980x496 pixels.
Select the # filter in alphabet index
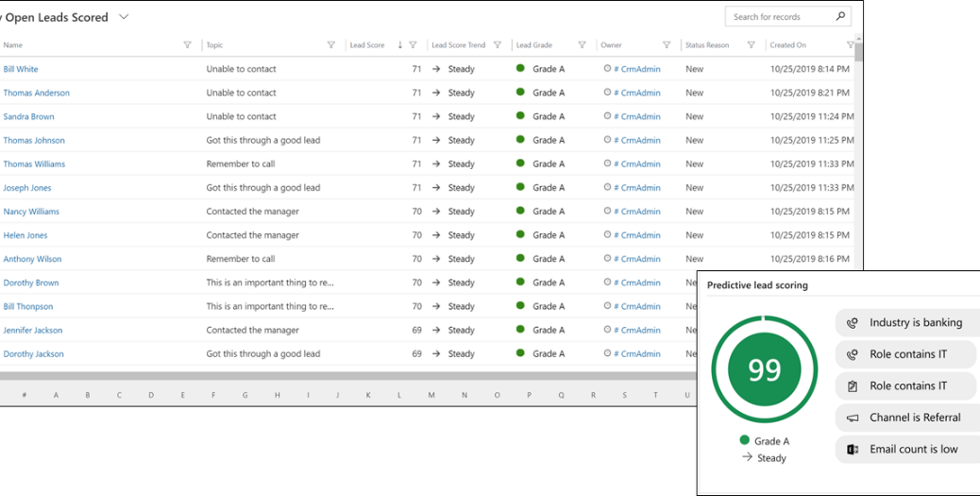(25, 395)
